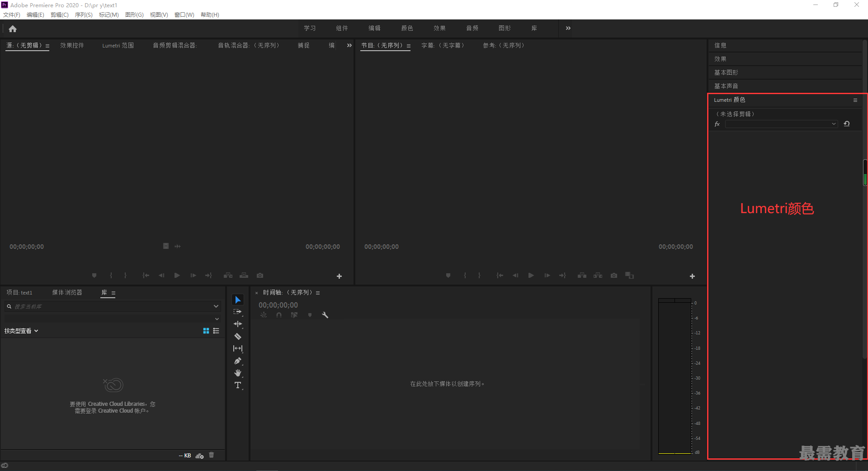
Task: Switch Libraries panel to grid view
Action: pyautogui.click(x=206, y=331)
